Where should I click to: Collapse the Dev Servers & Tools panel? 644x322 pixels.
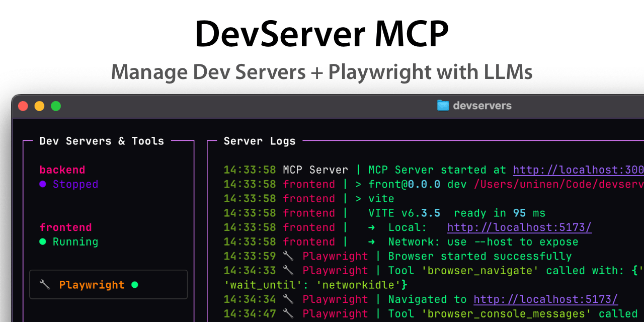tap(101, 141)
